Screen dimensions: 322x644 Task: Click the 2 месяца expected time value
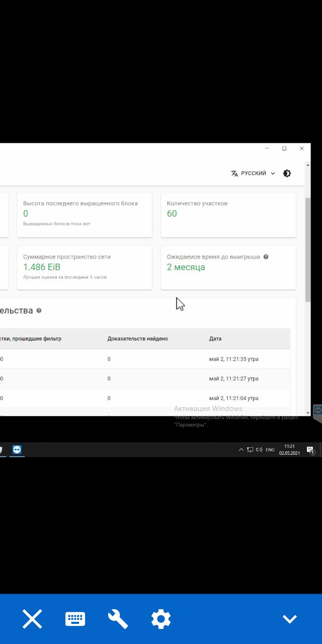click(186, 267)
